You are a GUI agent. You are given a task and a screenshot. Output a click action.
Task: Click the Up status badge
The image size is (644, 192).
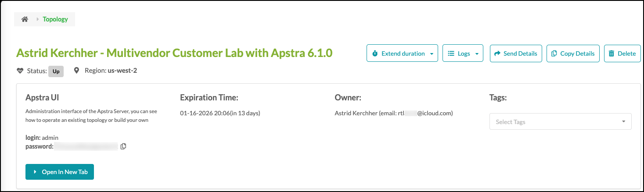point(56,71)
